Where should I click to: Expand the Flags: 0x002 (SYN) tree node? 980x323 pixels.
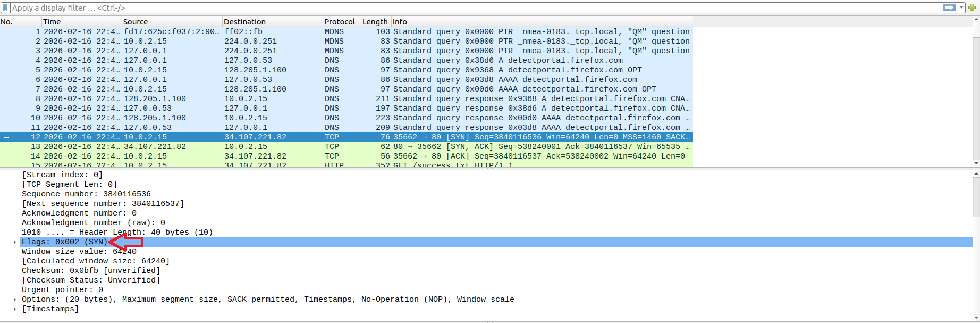coord(15,242)
